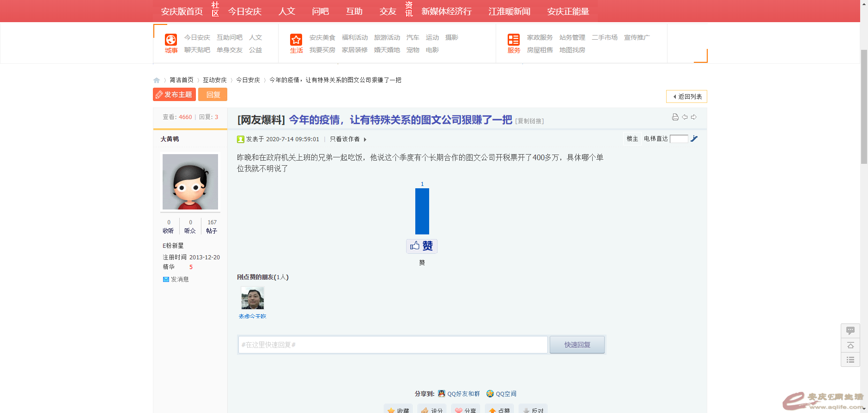
Task: Open the 今日安庆 top navigation item
Action: tap(245, 12)
